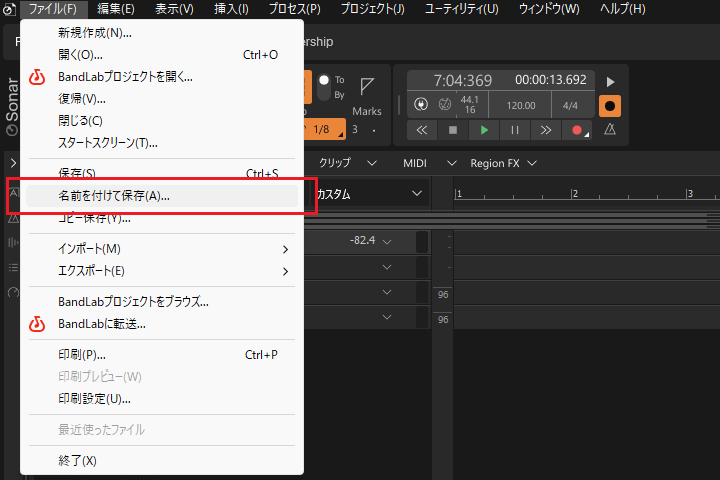Expand the インポート(M) submenu arrow
The image size is (720, 480).
click(286, 249)
